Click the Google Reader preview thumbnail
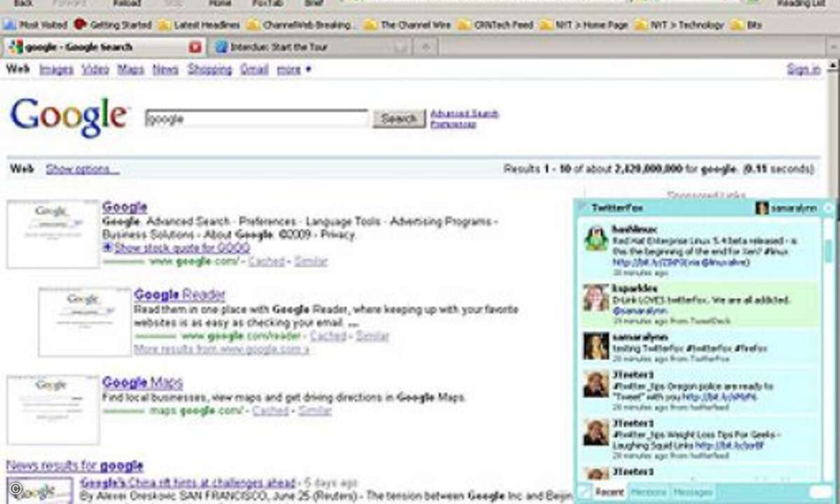Viewport: 840px width, 504px height. point(85,322)
